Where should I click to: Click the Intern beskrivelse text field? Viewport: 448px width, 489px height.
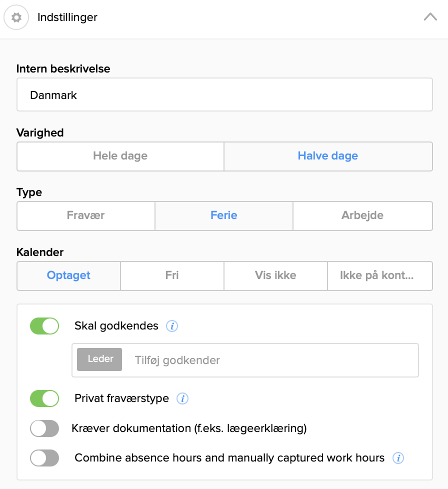[224, 94]
